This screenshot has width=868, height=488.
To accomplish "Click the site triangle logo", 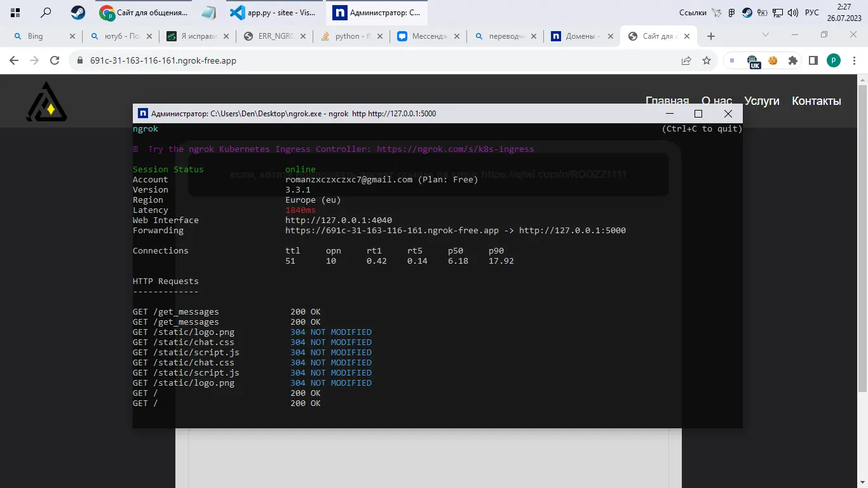I will [x=46, y=102].
